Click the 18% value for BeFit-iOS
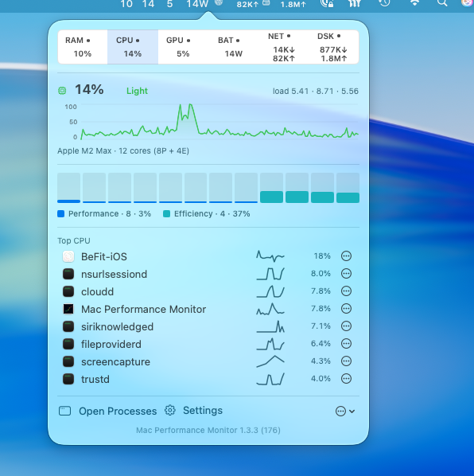The height and width of the screenshot is (476, 474). pos(322,256)
